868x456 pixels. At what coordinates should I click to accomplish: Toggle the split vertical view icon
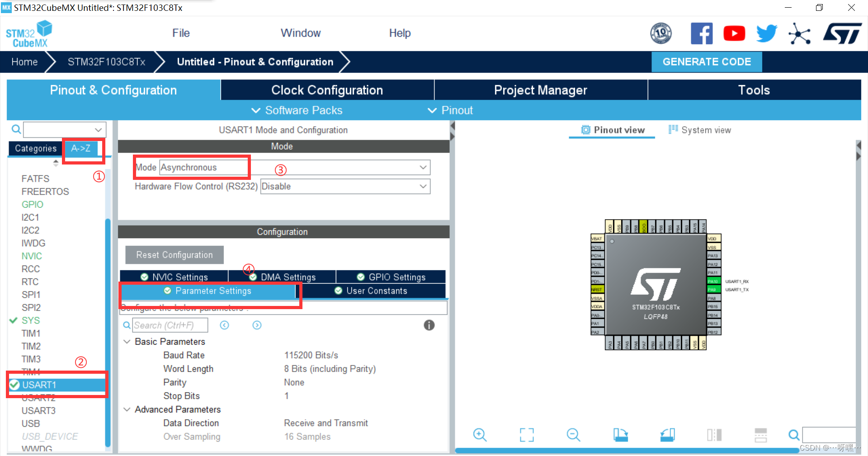pos(714,435)
